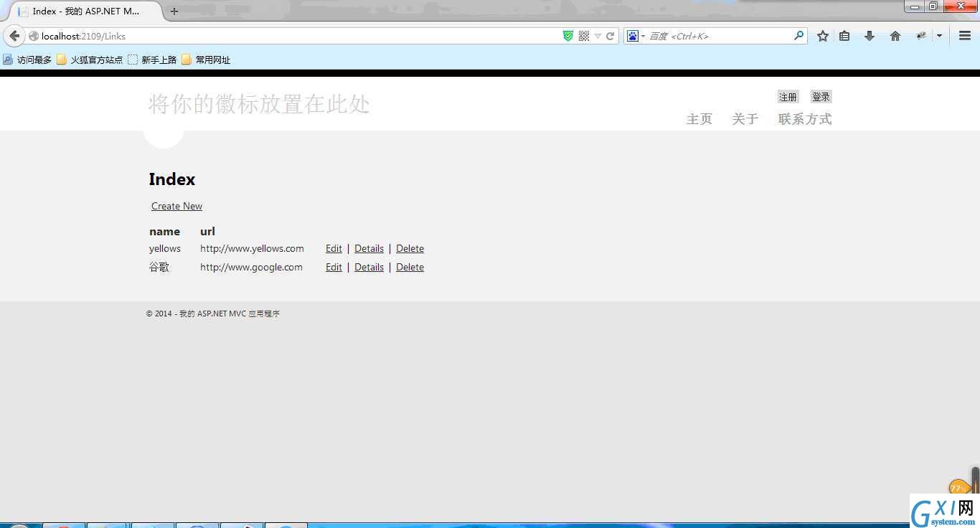Click the url column header
This screenshot has height=528, width=980.
point(207,231)
